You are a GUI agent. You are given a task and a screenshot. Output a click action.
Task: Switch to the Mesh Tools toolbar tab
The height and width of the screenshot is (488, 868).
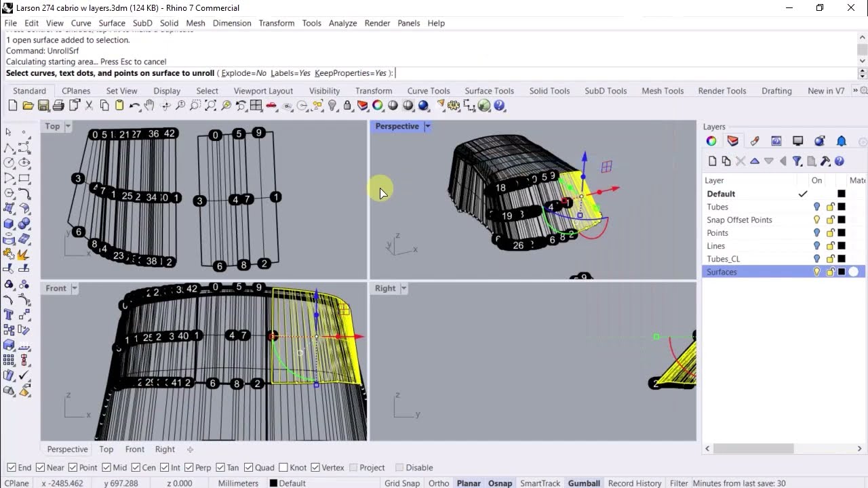663,91
